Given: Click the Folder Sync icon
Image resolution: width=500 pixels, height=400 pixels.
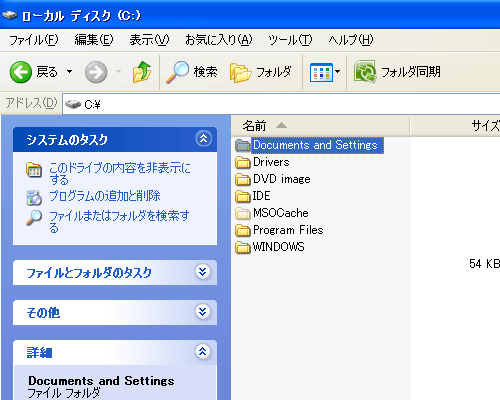Looking at the screenshot, I should point(365,71).
